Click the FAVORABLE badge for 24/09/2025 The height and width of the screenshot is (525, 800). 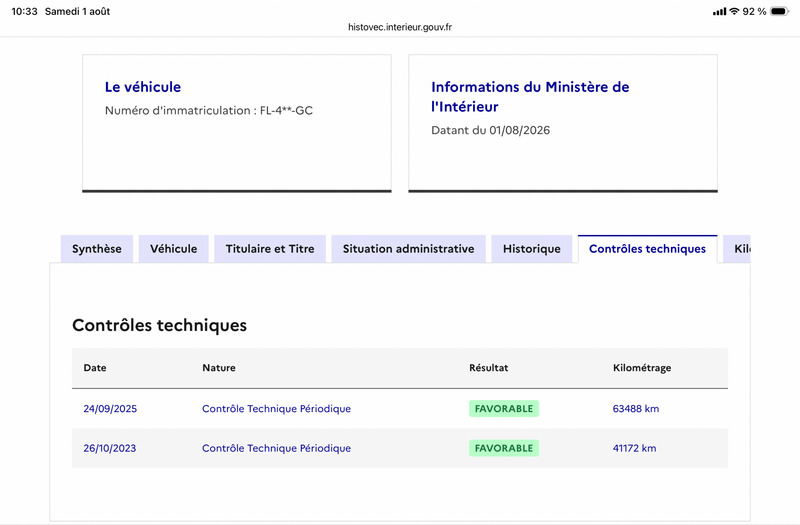tap(504, 409)
